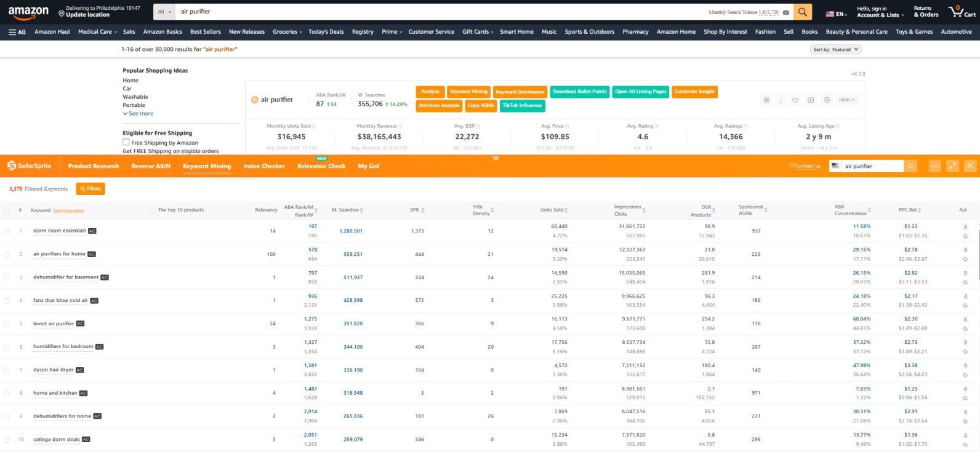
Task: Click the Copy ASINs button
Action: (x=481, y=106)
